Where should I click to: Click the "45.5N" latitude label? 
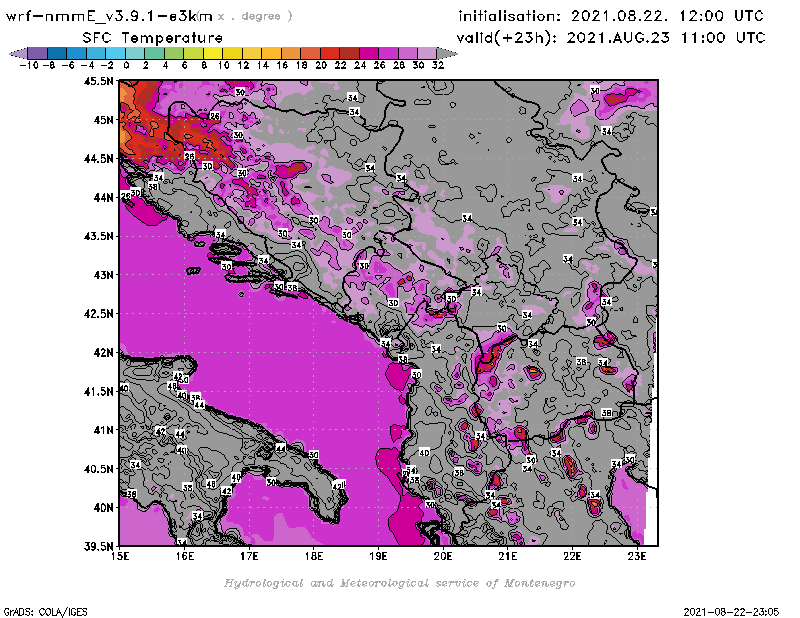coord(98,81)
